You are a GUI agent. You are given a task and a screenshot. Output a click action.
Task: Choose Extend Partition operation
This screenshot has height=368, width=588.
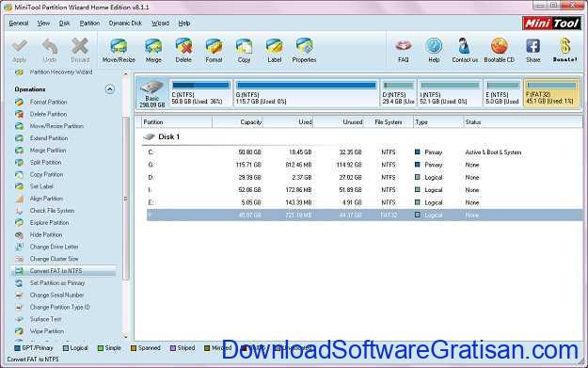49,138
